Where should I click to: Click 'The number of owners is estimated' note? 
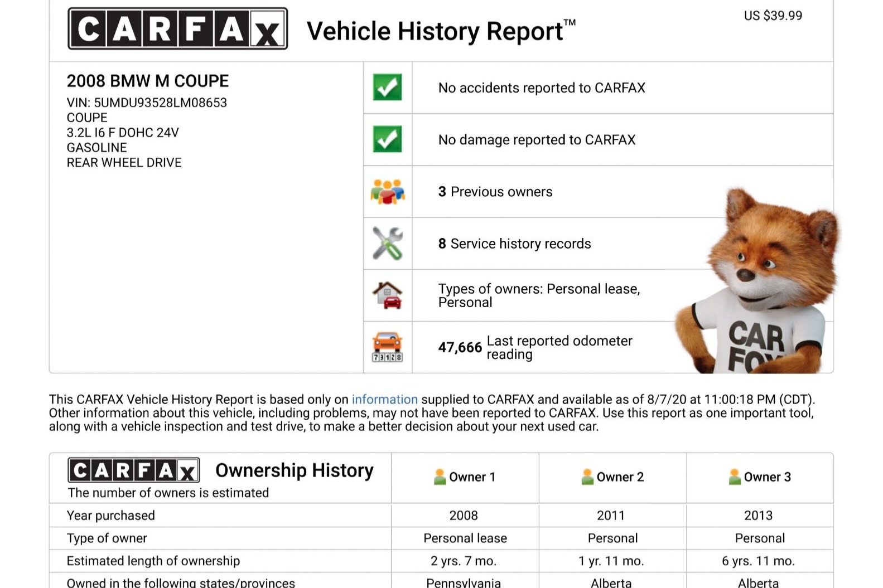(x=168, y=493)
